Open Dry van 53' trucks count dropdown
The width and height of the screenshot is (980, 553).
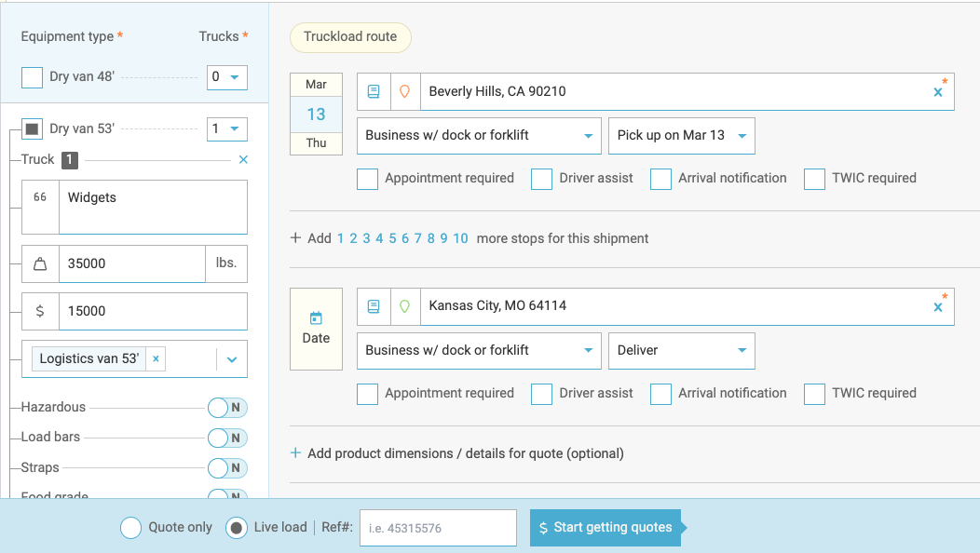(x=227, y=129)
